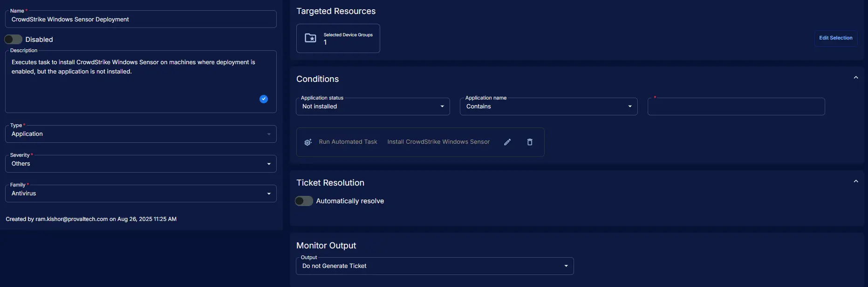
Task: Click the empty required application name value field
Action: tap(736, 107)
